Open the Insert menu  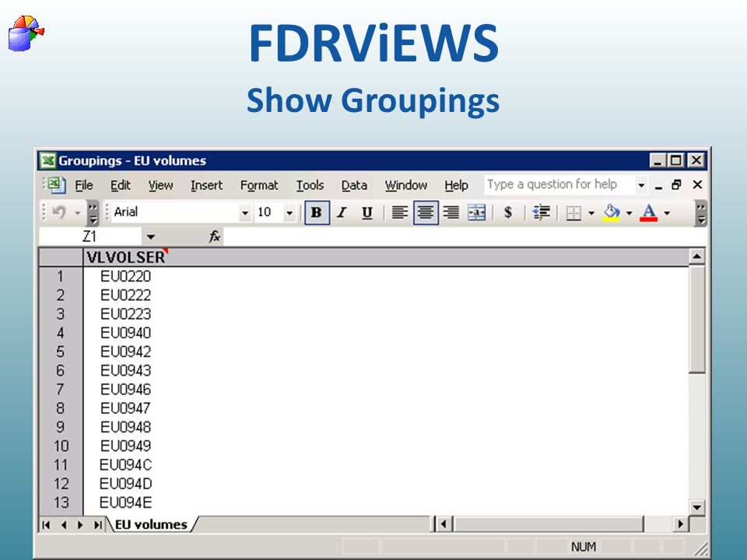pyautogui.click(x=206, y=185)
